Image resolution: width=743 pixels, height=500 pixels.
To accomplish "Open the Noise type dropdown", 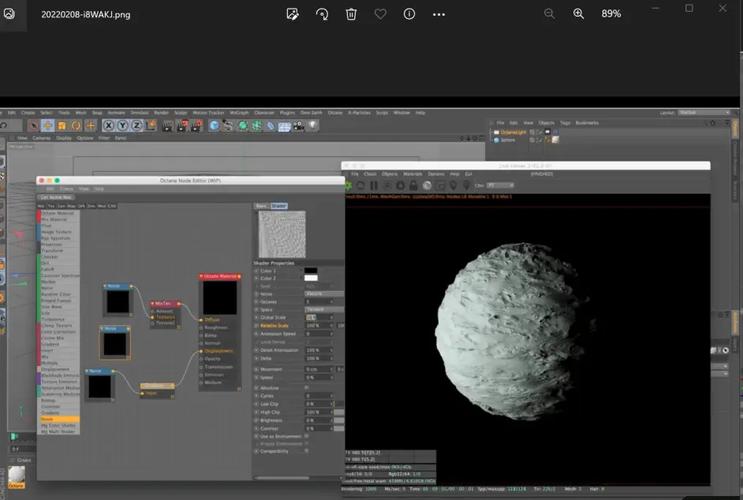I will (323, 293).
